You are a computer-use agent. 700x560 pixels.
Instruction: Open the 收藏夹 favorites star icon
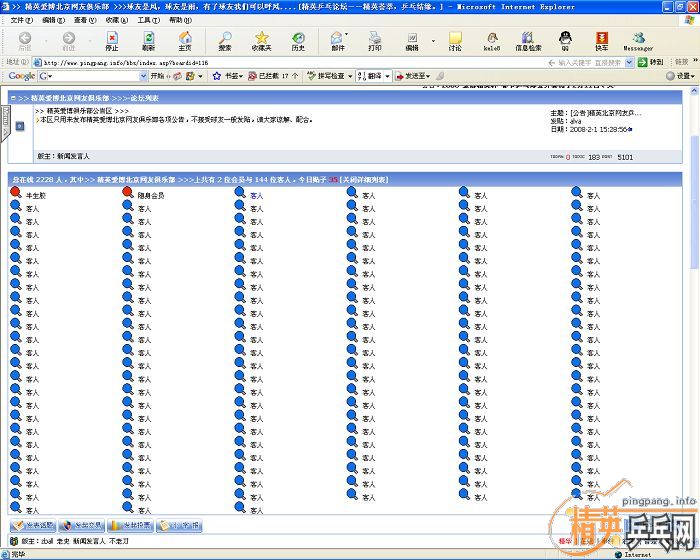(x=262, y=42)
